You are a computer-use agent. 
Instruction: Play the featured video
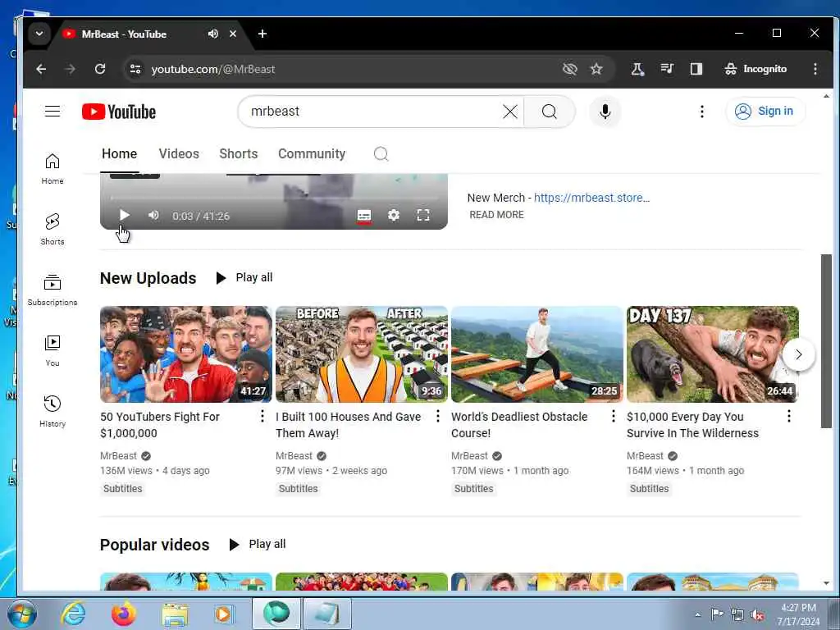point(124,216)
